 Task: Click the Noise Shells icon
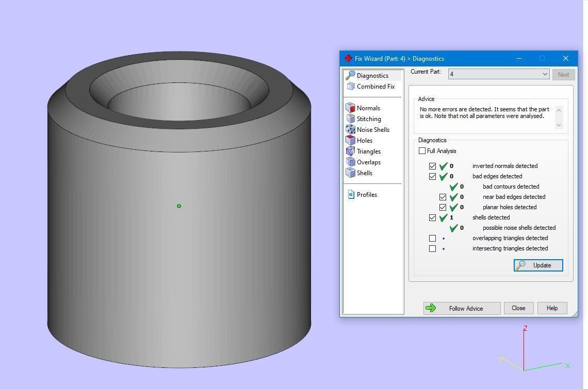click(350, 130)
